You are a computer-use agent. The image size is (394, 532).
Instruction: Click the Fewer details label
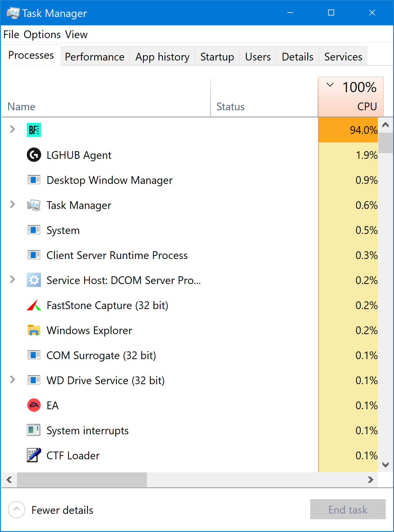(62, 510)
